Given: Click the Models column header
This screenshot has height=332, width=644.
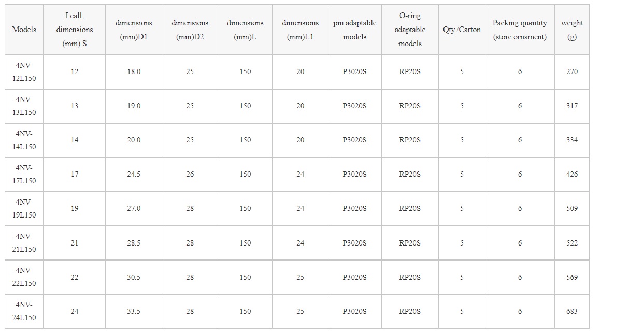Looking at the screenshot, I should (x=24, y=30).
